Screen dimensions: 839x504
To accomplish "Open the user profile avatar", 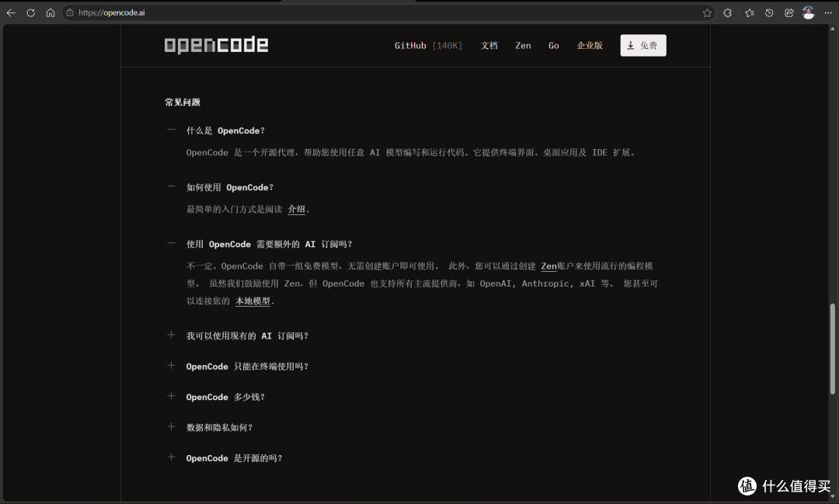I will point(809,13).
